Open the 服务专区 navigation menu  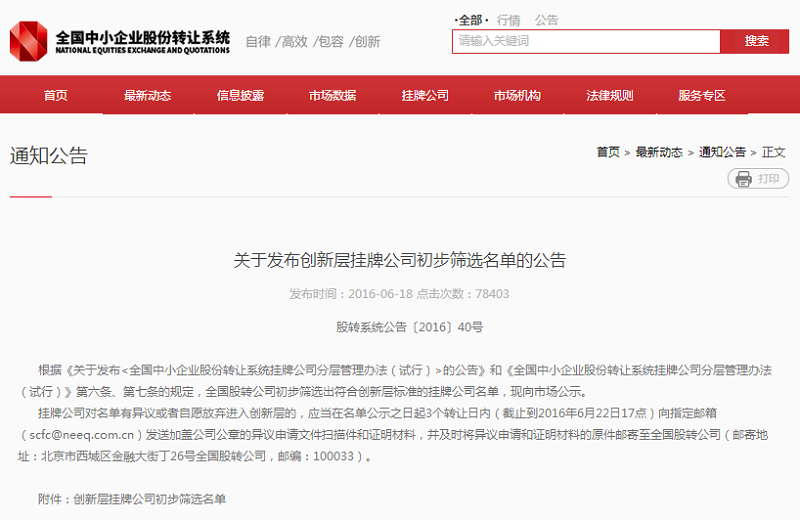(x=701, y=96)
